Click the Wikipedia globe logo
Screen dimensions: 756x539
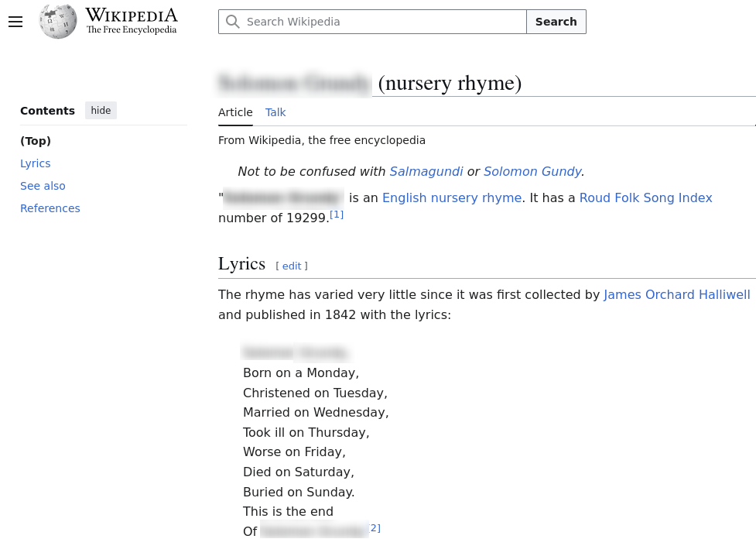(58, 22)
